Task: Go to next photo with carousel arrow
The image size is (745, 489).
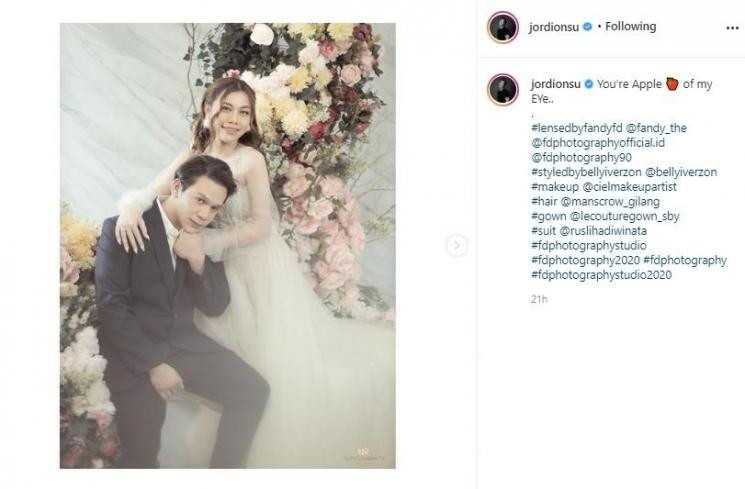Action: (x=457, y=245)
